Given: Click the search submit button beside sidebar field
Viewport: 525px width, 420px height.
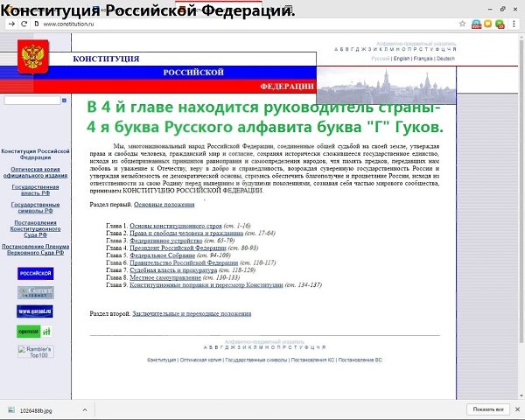Looking at the screenshot, I should point(64,101).
